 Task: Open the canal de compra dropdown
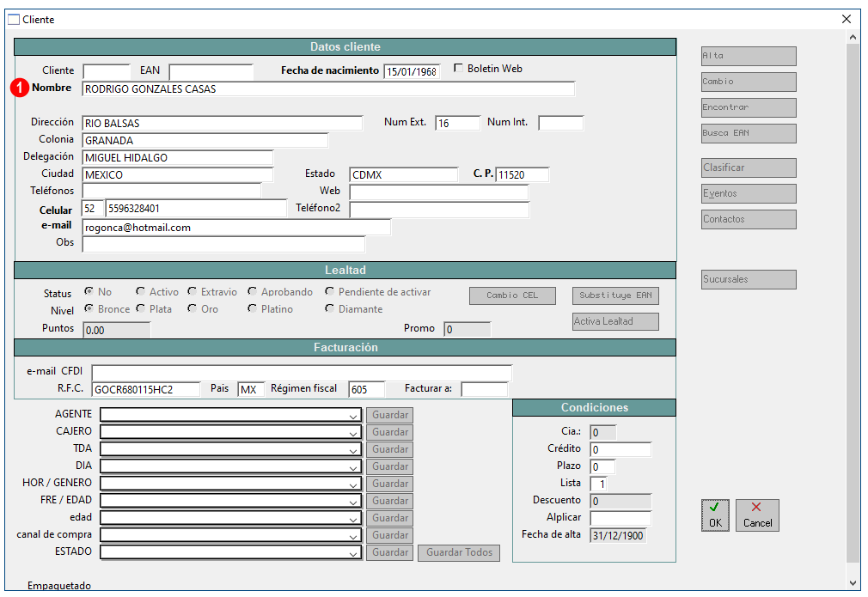tap(231, 535)
